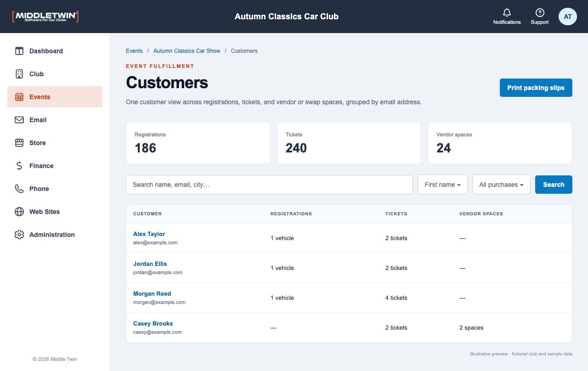The width and height of the screenshot is (588, 371).
Task: Click the Store shopfront icon
Action: pos(19,143)
